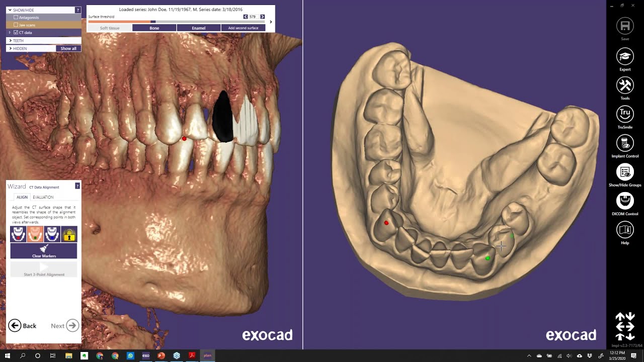
Task: Open Show/Hide Groups
Action: (625, 172)
